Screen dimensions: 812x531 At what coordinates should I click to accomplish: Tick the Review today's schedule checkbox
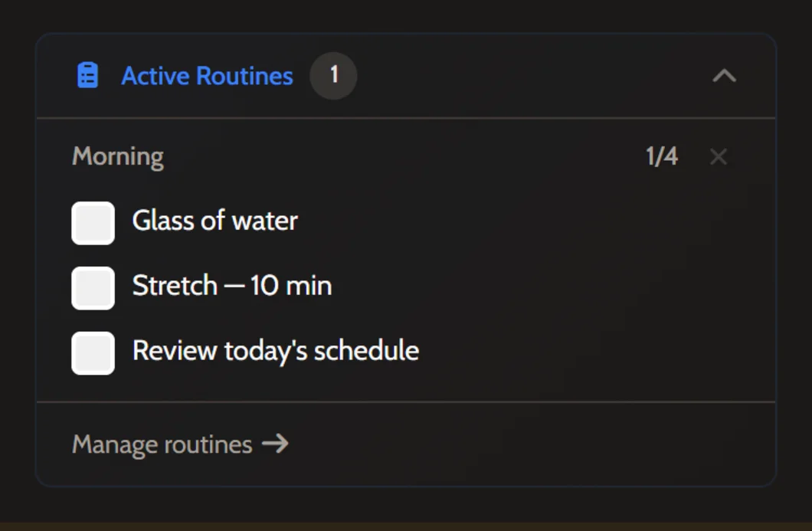(x=93, y=353)
